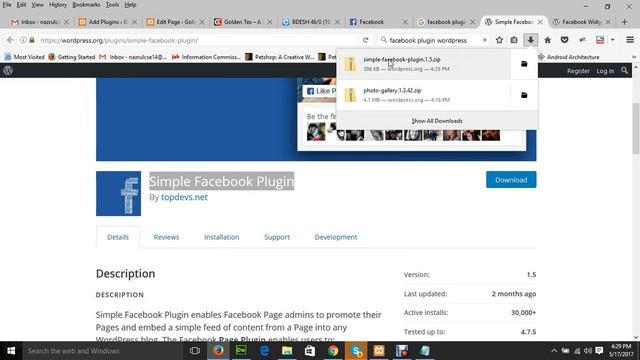Switch to the Facebook browser tab
Screen dimensions: 640x360
pyautogui.click(x=378, y=22)
